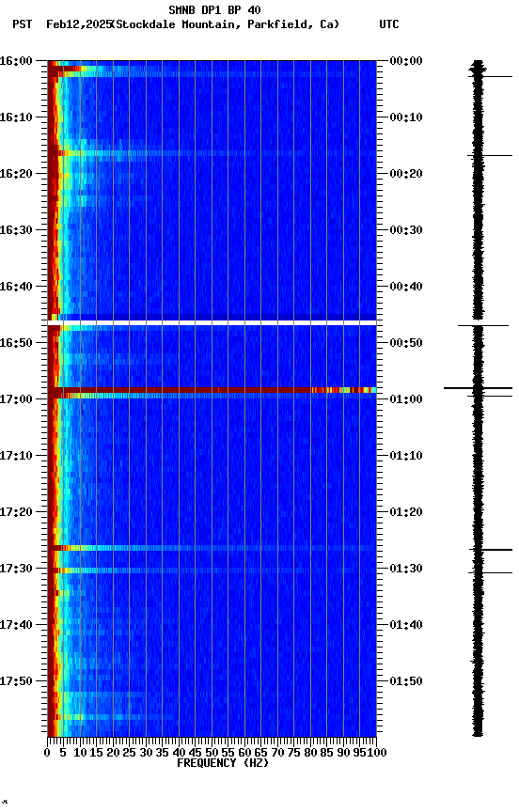Click the 17:20 PST time label
Image resolution: width=519 pixels, height=812 pixels.
click(x=16, y=513)
